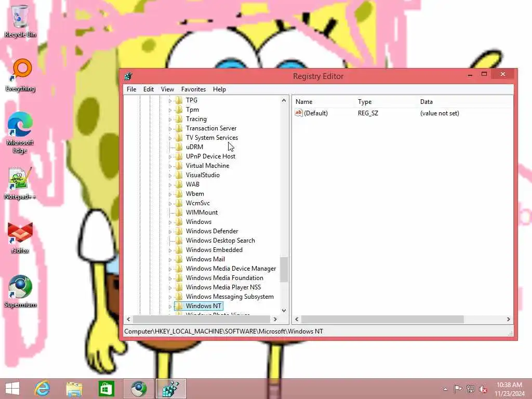Select the Windows Embedded key
The width and height of the screenshot is (532, 399).
(x=214, y=250)
